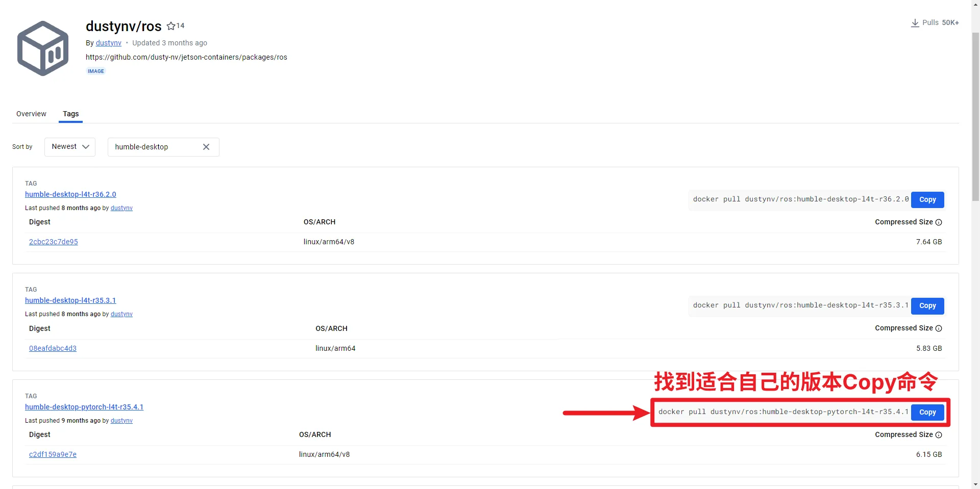The image size is (980, 489).
Task: Click the page vertical scrollbar thumb
Action: click(x=975, y=117)
